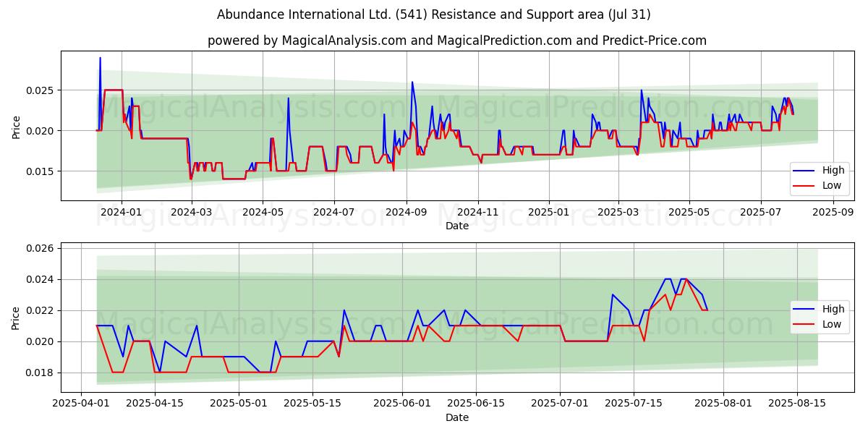Click 'High' in the top chart legend

coord(833,171)
